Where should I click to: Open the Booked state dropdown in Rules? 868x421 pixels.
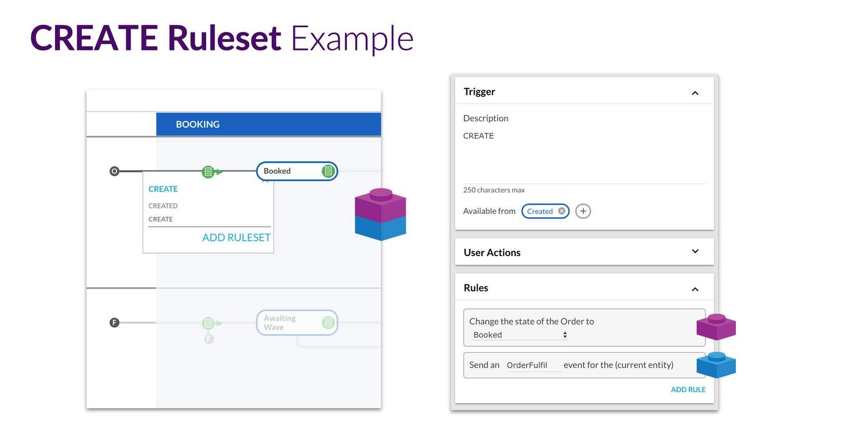(519, 335)
